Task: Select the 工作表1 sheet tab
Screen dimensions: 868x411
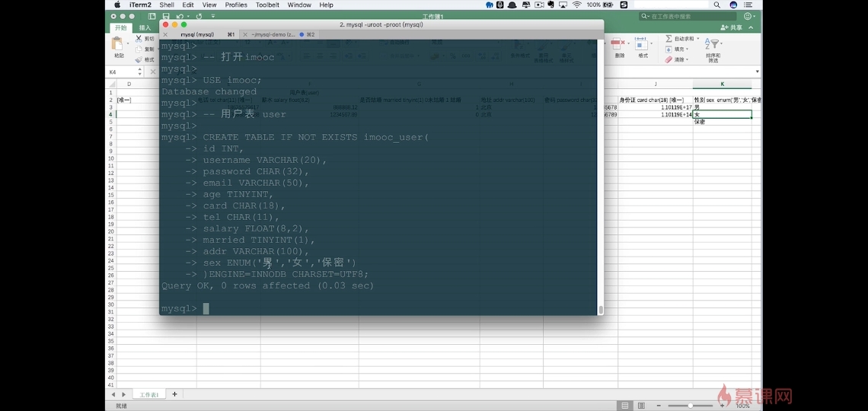Action: click(x=148, y=394)
